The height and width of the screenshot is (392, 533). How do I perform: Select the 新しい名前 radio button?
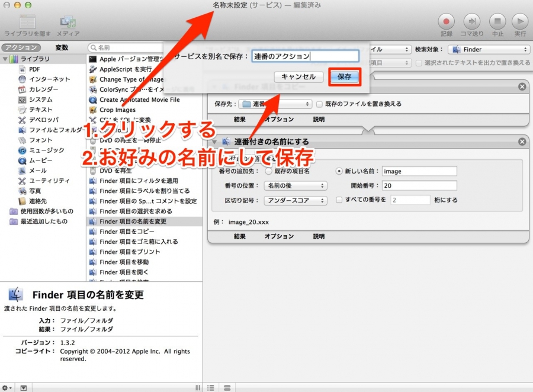[x=339, y=171]
